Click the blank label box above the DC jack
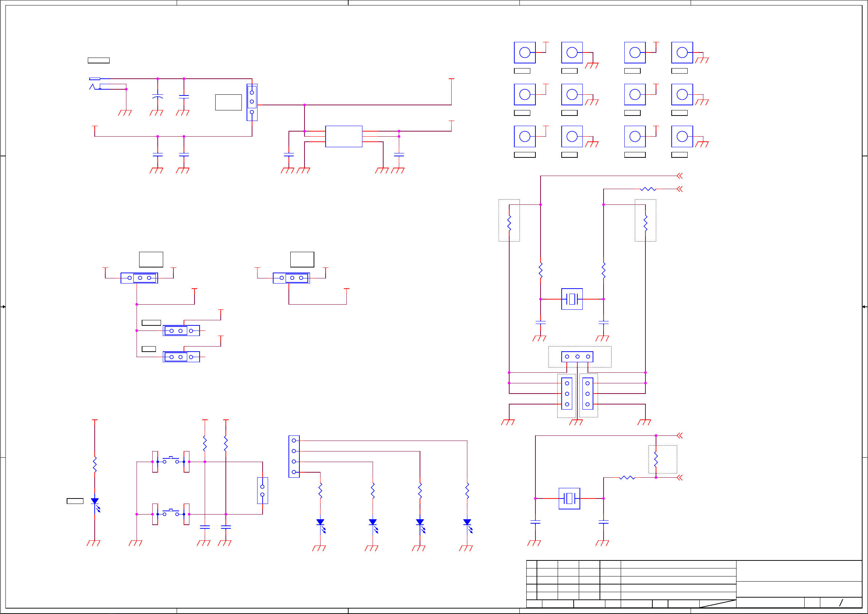 pos(99,60)
